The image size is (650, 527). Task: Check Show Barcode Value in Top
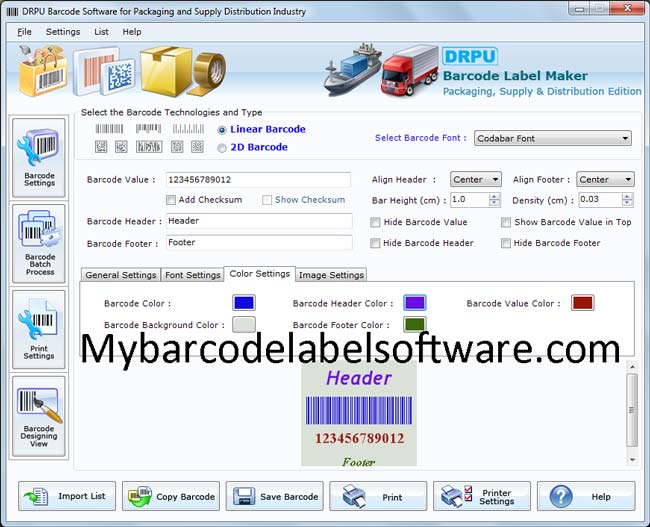click(x=506, y=223)
